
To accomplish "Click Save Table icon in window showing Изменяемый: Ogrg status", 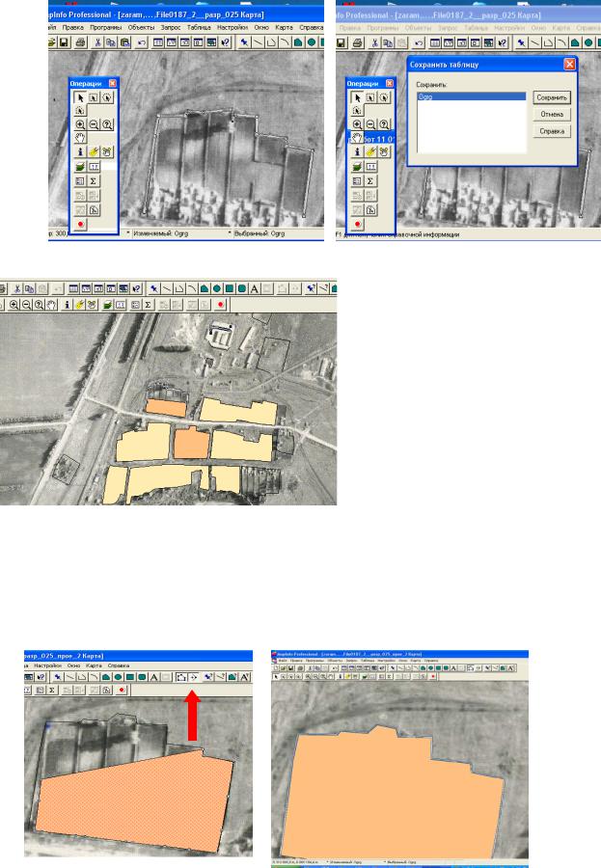I will click(65, 42).
